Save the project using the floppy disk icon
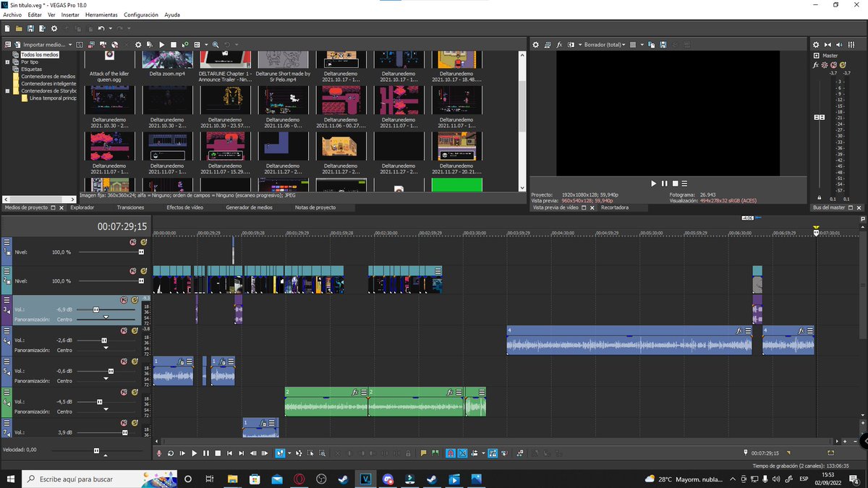 (30, 28)
